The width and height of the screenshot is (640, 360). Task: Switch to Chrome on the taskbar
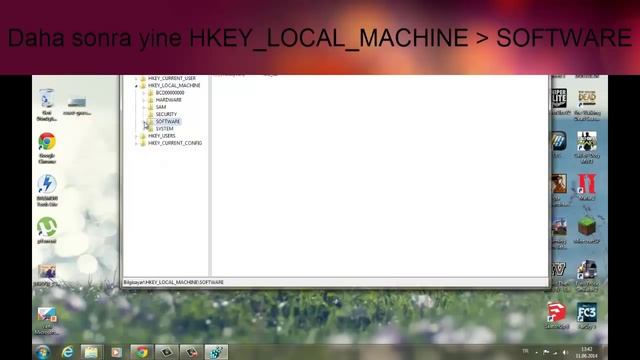pos(142,352)
